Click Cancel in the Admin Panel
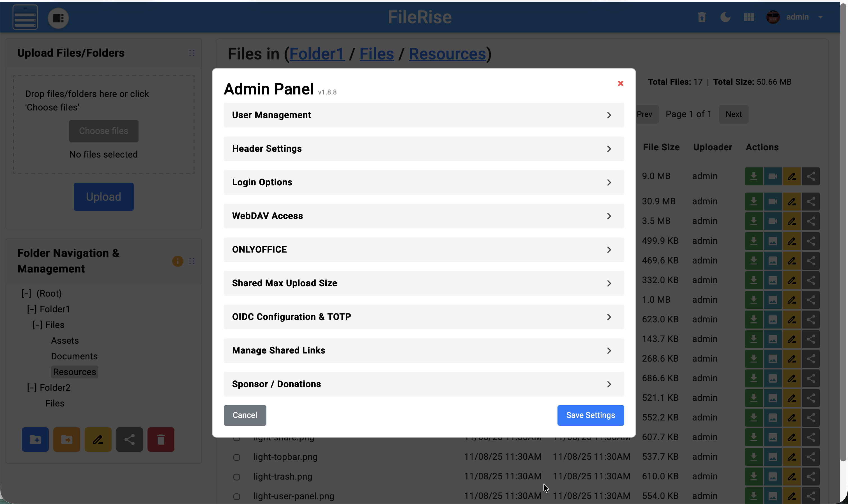848x504 pixels. (x=245, y=415)
